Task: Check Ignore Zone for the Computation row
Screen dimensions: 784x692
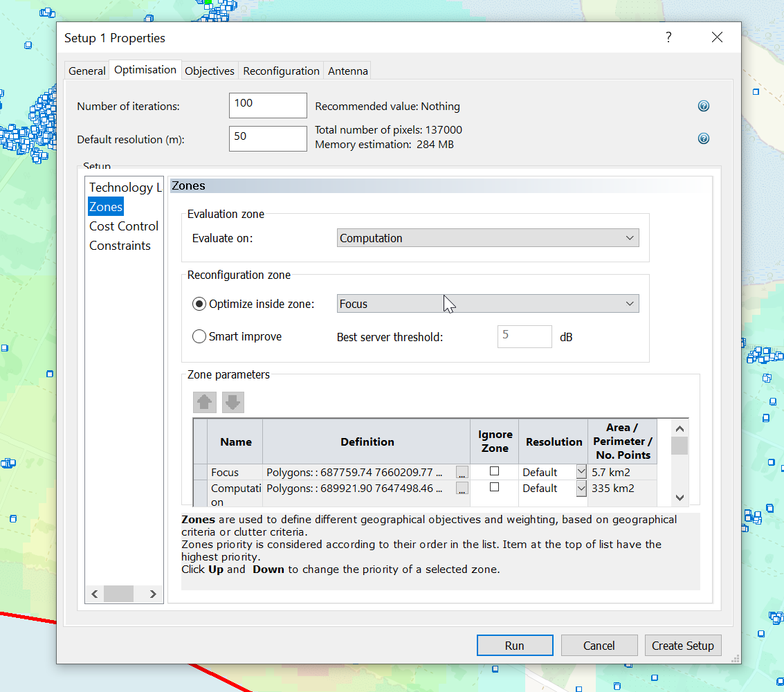Action: [494, 487]
